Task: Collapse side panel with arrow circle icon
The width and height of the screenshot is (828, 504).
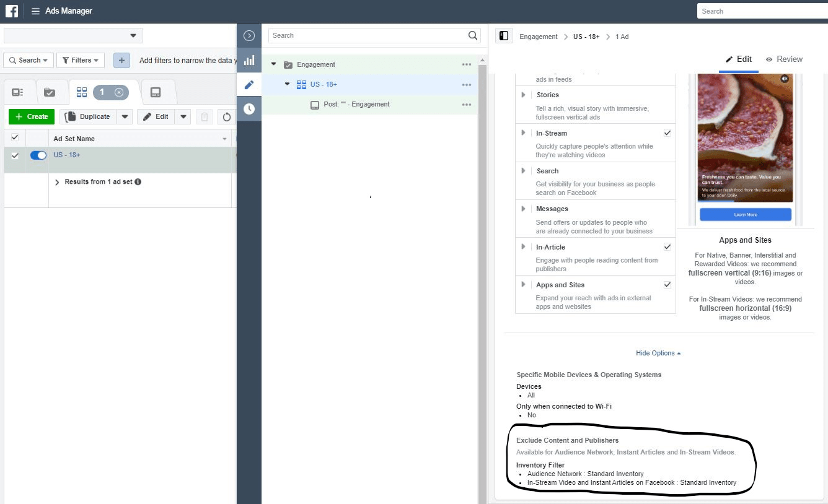Action: click(249, 36)
